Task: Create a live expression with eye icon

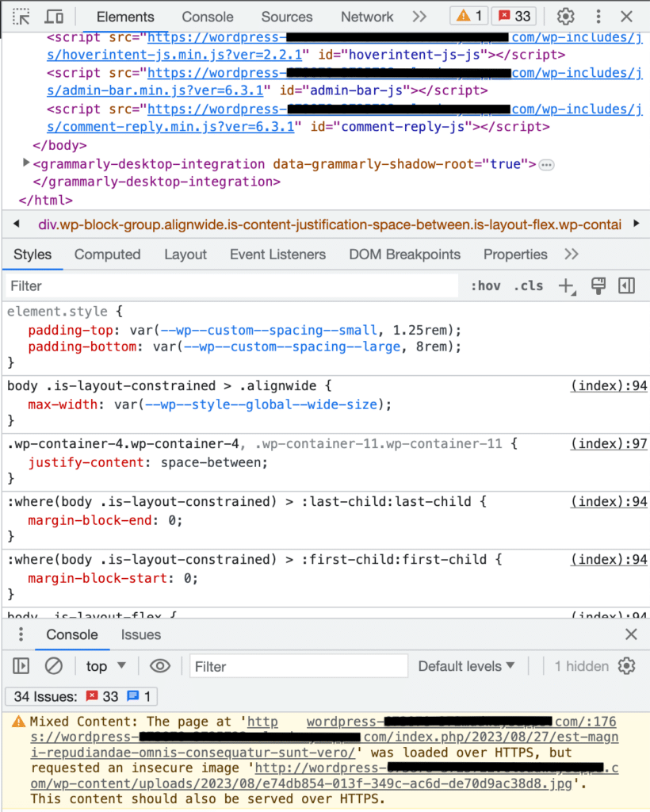Action: pyautogui.click(x=160, y=666)
